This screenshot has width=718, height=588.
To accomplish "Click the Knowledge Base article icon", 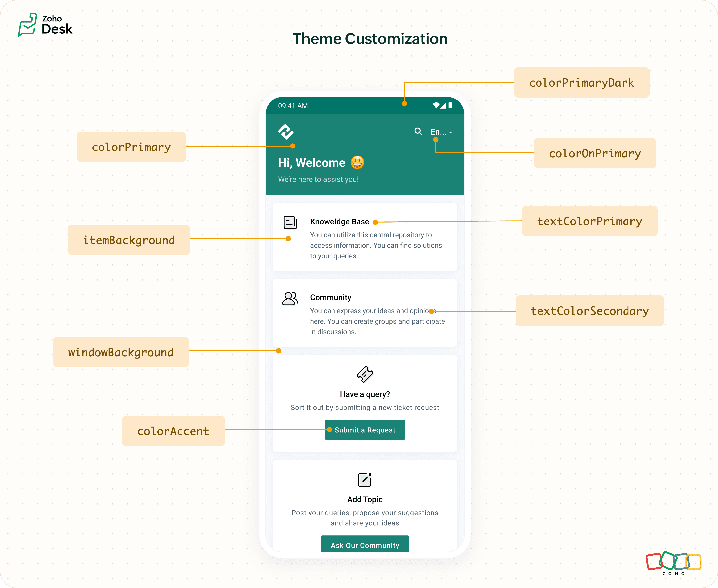I will 290,222.
